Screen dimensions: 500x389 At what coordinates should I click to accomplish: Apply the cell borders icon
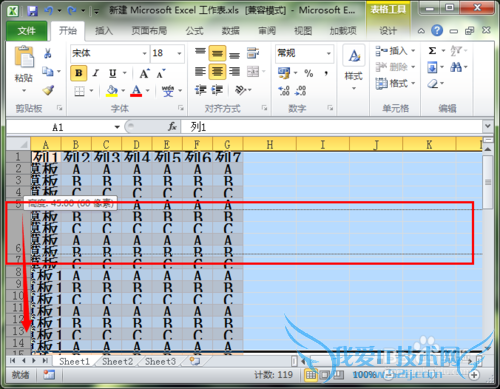79,91
